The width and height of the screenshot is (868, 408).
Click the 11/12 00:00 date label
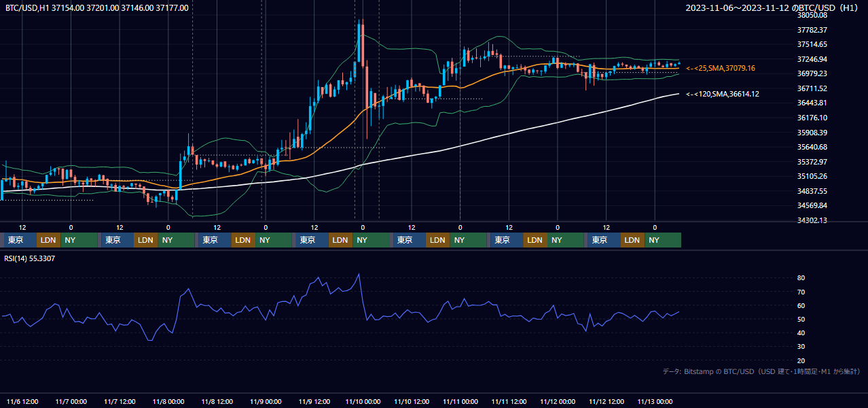(558, 401)
